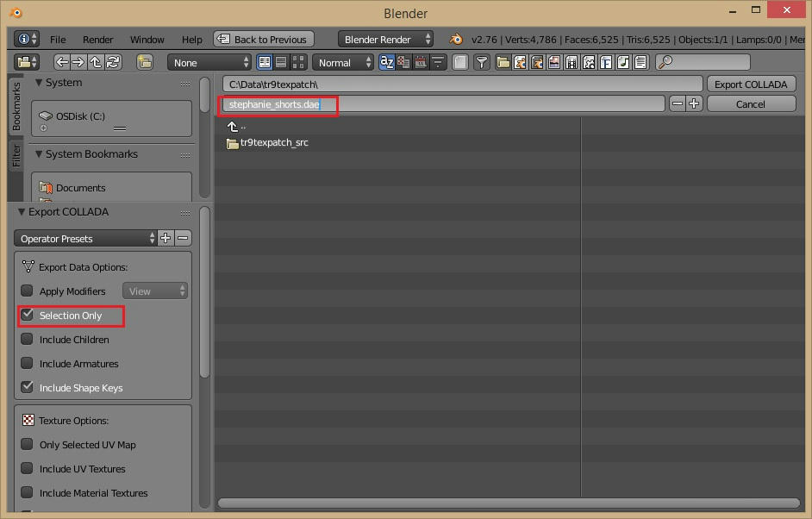Image resolution: width=812 pixels, height=519 pixels.
Task: Toggle movie files filter icon
Action: 572,62
